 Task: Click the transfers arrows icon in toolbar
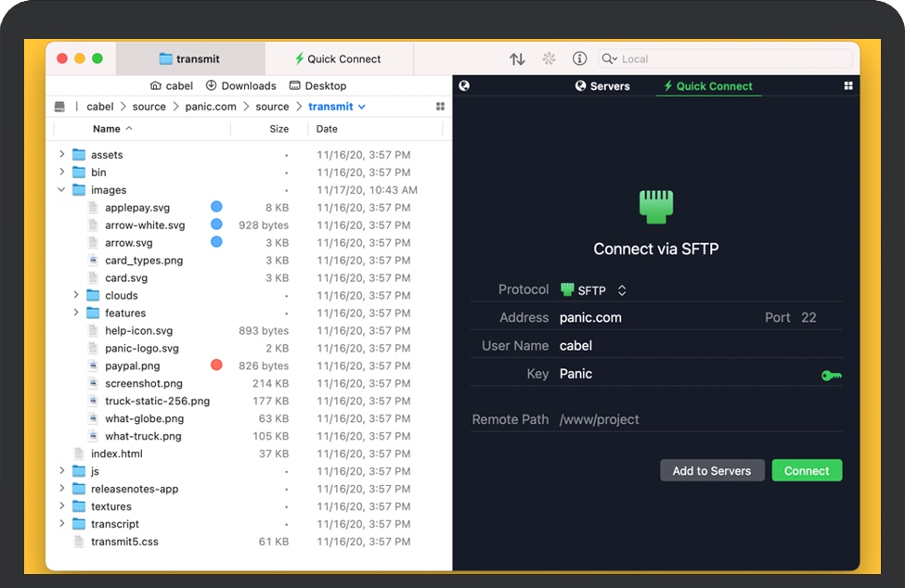point(518,58)
